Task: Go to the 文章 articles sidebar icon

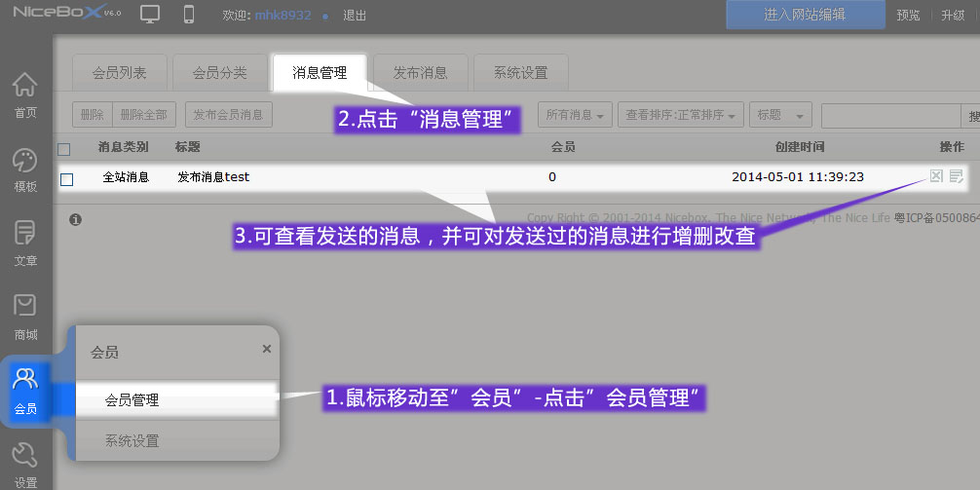Action: (x=25, y=243)
